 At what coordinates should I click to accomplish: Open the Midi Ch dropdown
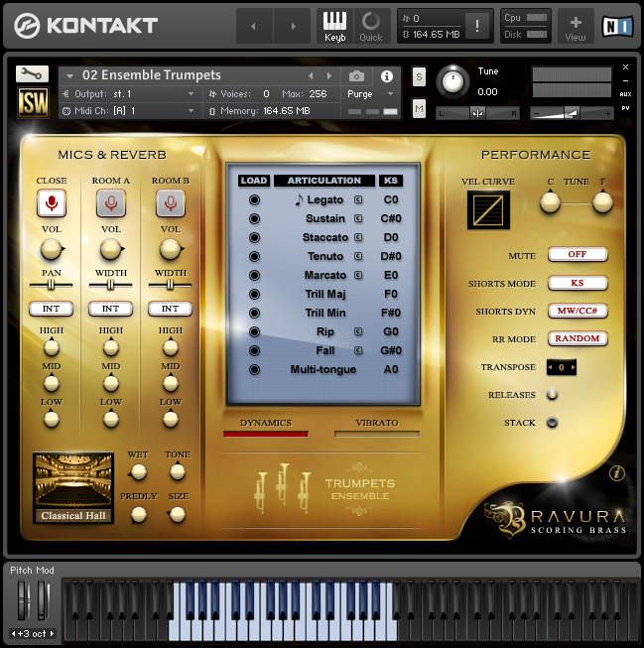click(x=129, y=111)
